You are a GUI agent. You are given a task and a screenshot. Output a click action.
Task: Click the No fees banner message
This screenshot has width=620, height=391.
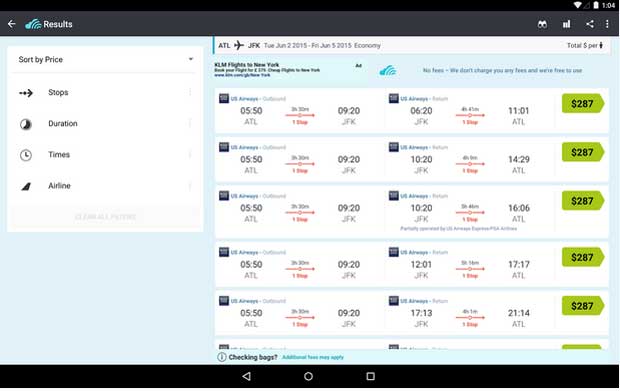point(502,70)
